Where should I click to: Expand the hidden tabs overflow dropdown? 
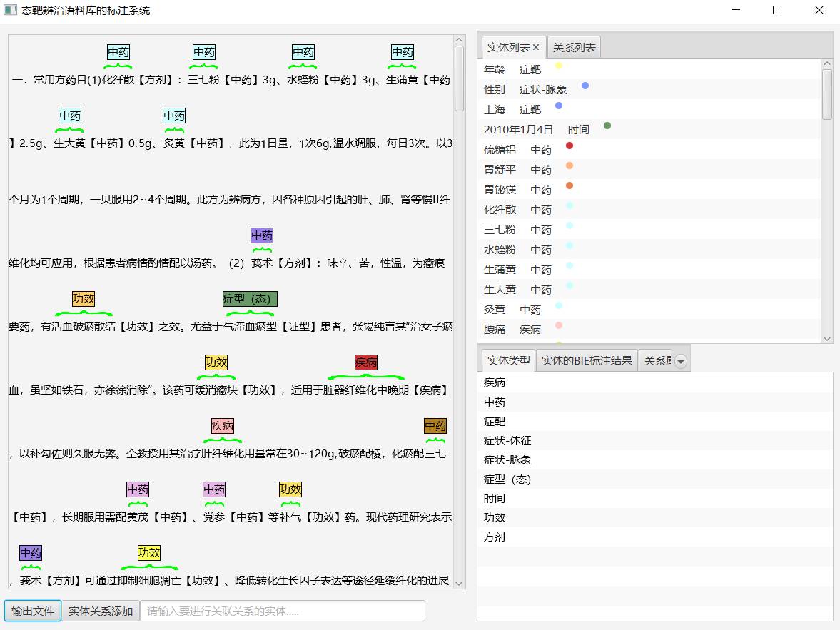click(680, 362)
